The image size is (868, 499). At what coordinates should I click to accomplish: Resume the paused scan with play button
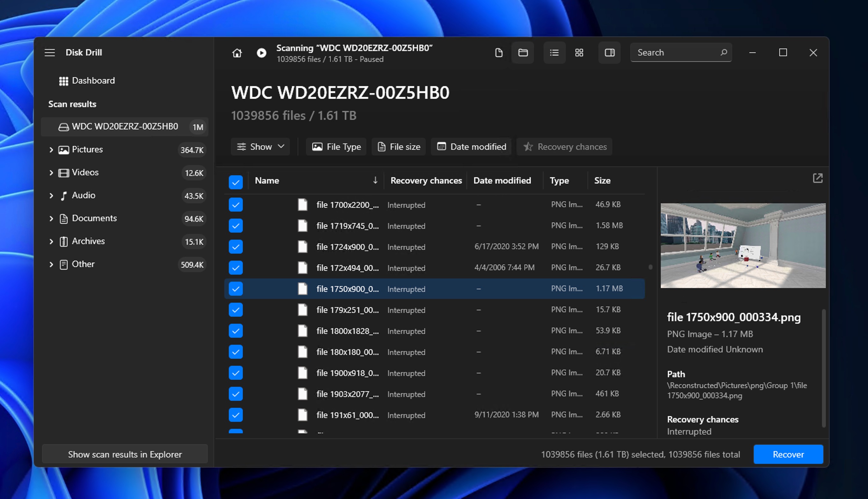click(x=262, y=53)
